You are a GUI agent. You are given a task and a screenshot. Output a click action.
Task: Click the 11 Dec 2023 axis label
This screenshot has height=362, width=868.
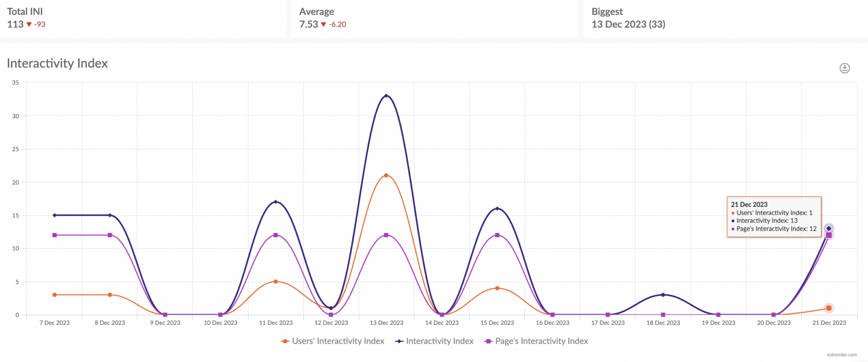pyautogui.click(x=275, y=323)
